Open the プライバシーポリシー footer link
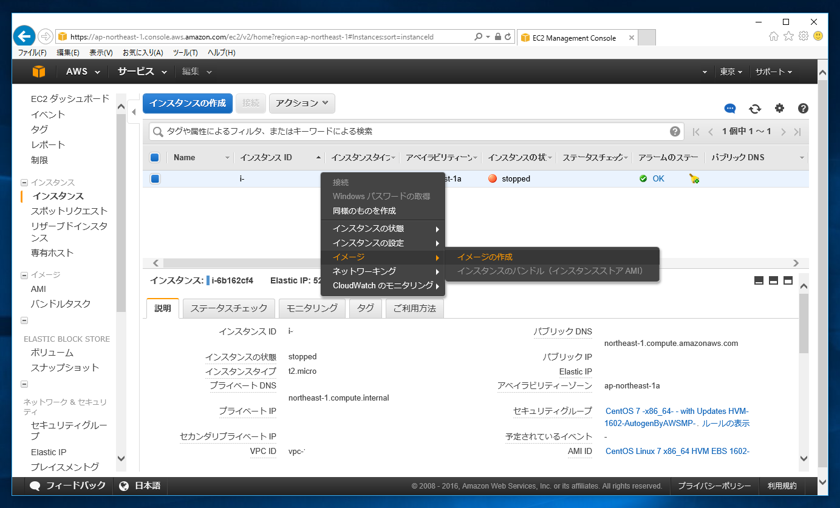Viewport: 840px width, 508px height. (x=714, y=486)
